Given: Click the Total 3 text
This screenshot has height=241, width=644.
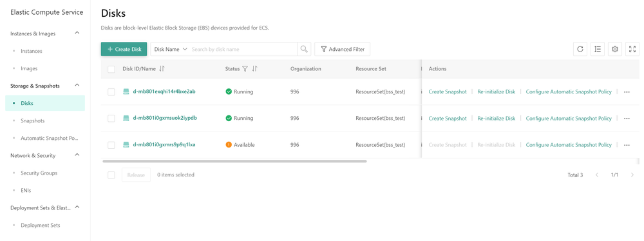Looking at the screenshot, I should click(x=575, y=175).
